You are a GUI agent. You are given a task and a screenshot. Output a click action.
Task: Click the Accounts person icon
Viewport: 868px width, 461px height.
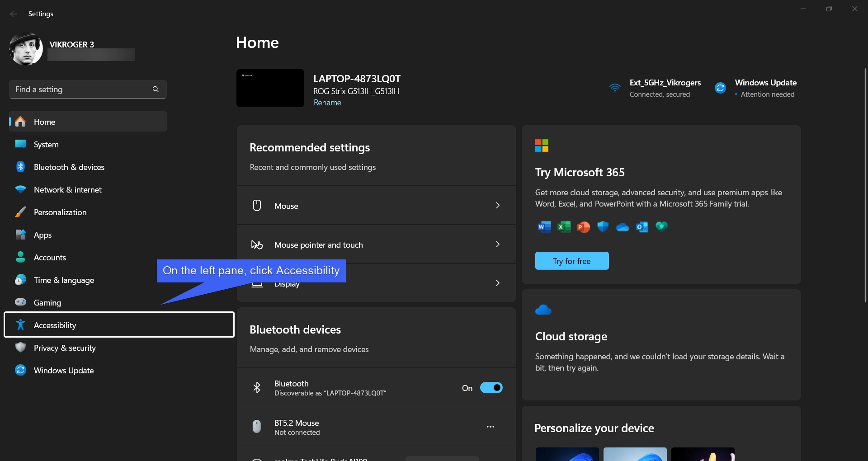pos(20,257)
